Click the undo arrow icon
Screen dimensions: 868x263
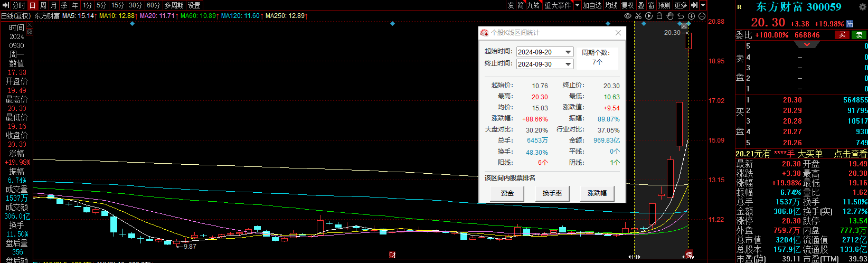coord(681,16)
